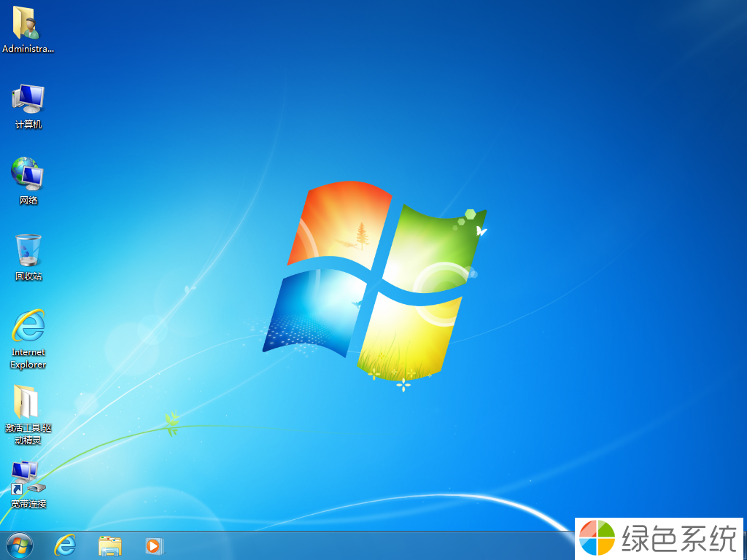The image size is (747, 560).
Task: Open the Windows Start menu orb
Action: point(20,545)
